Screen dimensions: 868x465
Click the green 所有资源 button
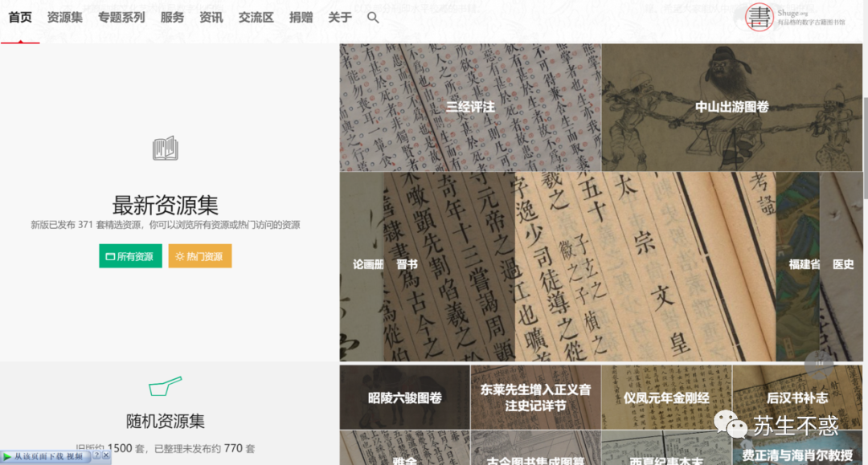131,256
